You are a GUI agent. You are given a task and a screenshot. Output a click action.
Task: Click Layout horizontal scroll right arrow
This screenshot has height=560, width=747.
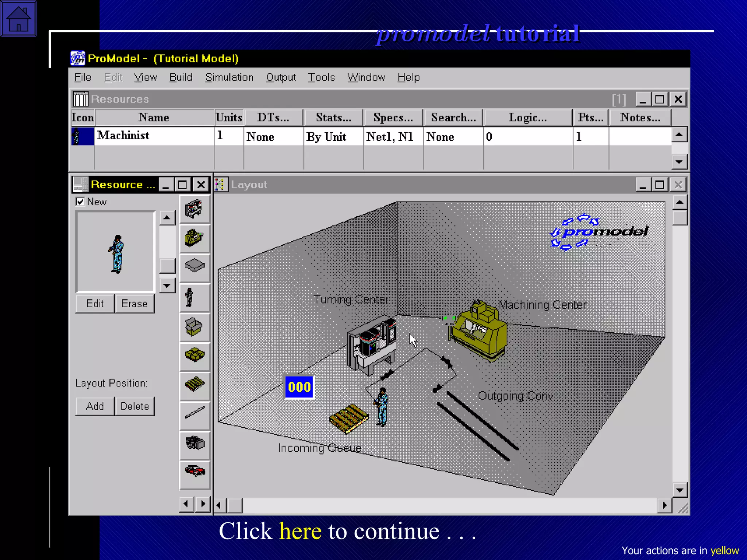[665, 505]
